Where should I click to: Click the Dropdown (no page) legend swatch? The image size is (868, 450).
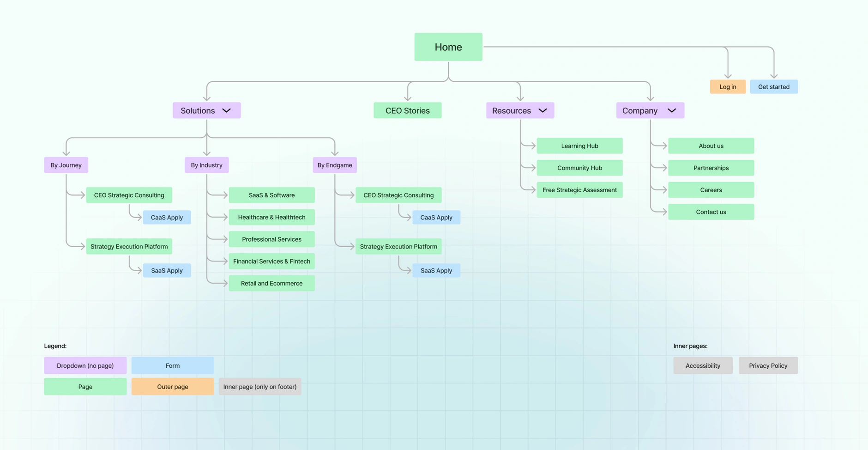[x=85, y=365]
